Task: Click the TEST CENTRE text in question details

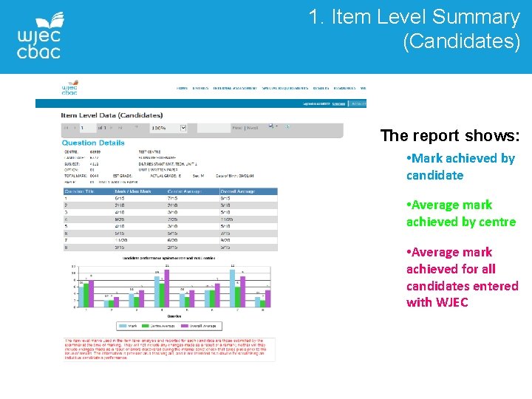Action: pos(149,152)
